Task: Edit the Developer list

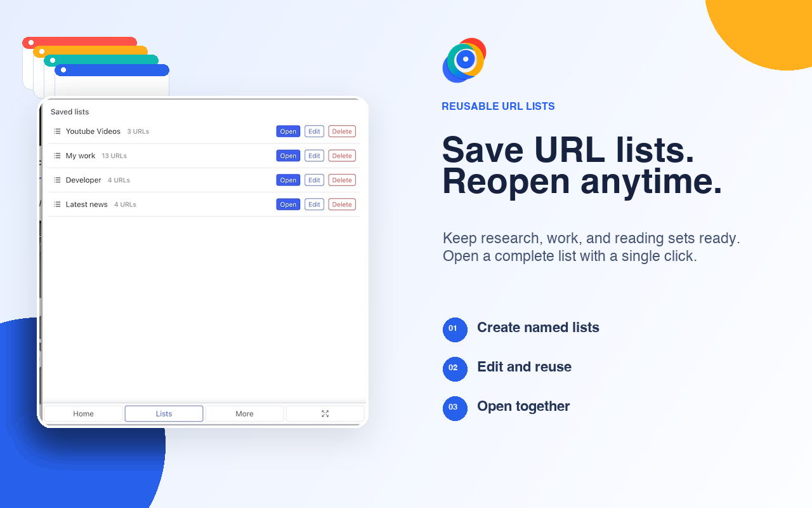Action: pos(314,180)
